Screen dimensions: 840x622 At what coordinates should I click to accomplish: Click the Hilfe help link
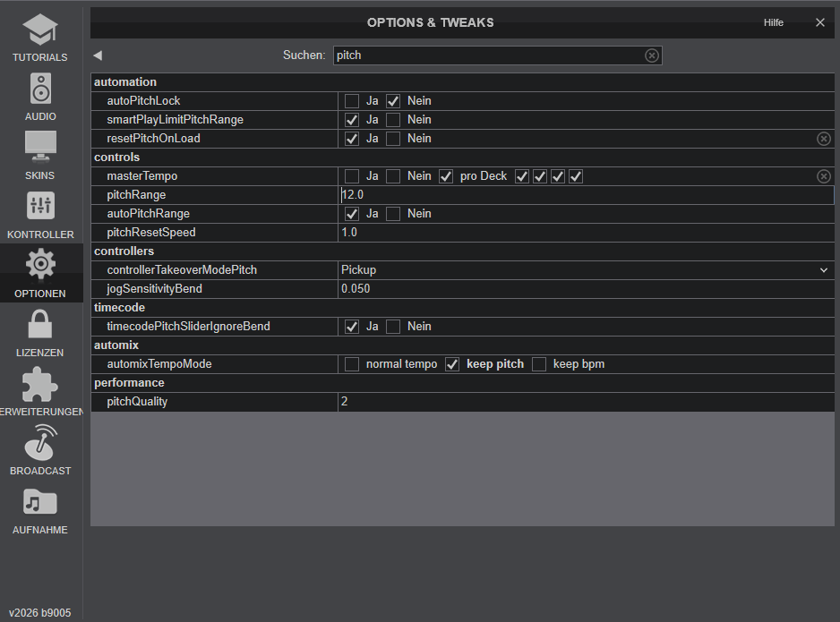(773, 22)
